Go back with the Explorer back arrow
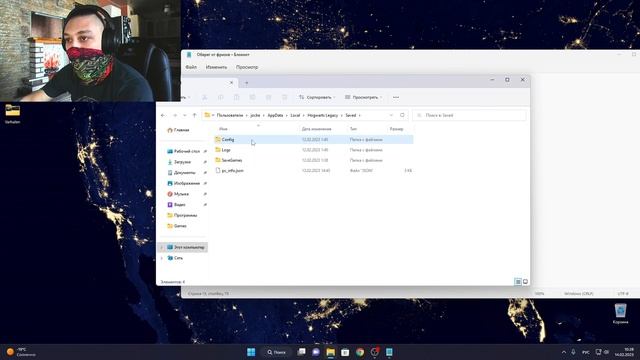The height and width of the screenshot is (360, 640). tap(163, 116)
